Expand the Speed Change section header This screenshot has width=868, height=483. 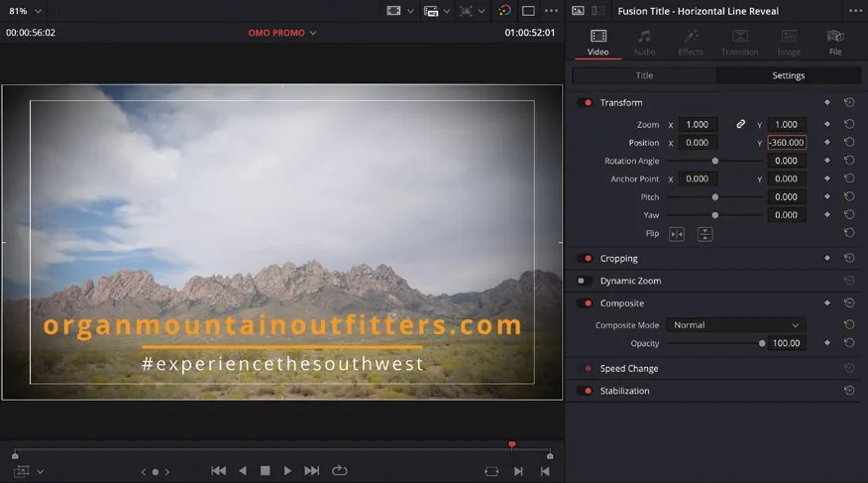point(629,368)
